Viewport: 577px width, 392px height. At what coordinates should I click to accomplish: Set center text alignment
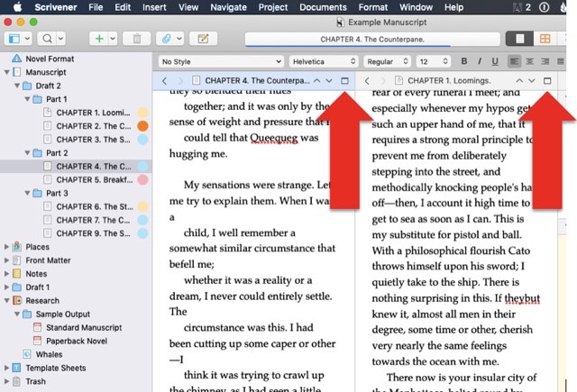coord(529,61)
